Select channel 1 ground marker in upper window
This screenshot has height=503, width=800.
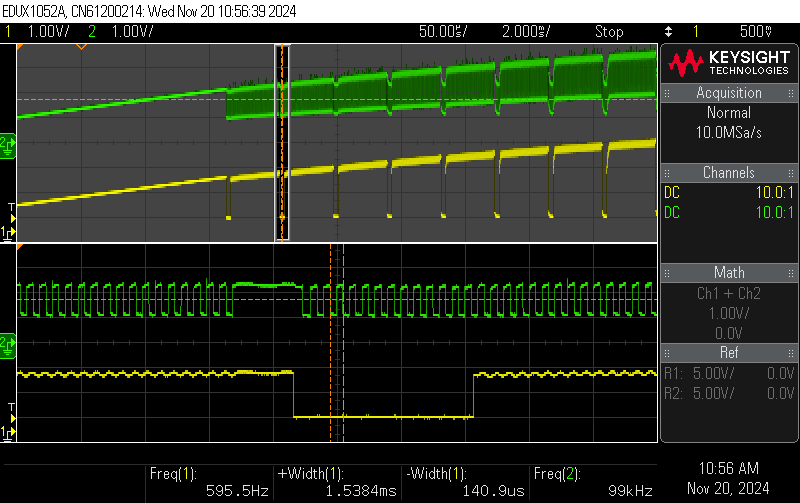click(x=8, y=233)
